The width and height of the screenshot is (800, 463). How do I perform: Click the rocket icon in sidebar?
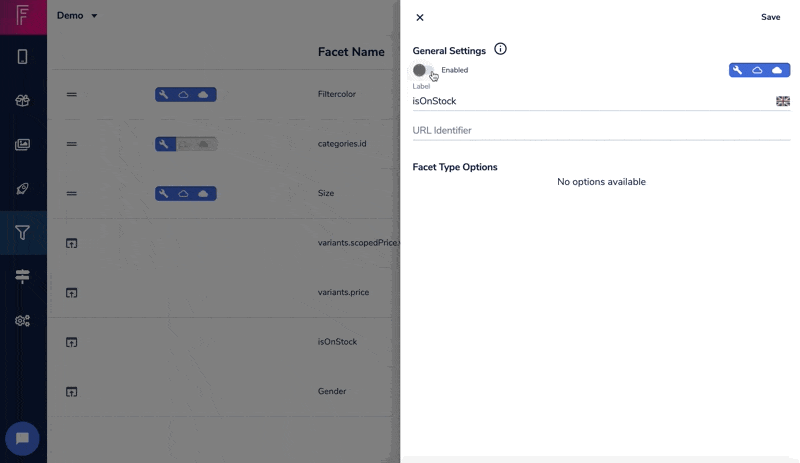[x=22, y=189]
